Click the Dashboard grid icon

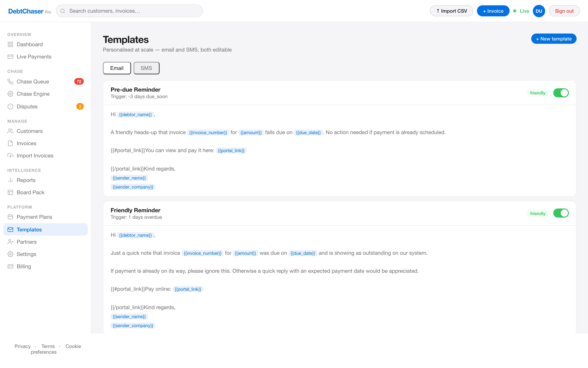(10, 44)
